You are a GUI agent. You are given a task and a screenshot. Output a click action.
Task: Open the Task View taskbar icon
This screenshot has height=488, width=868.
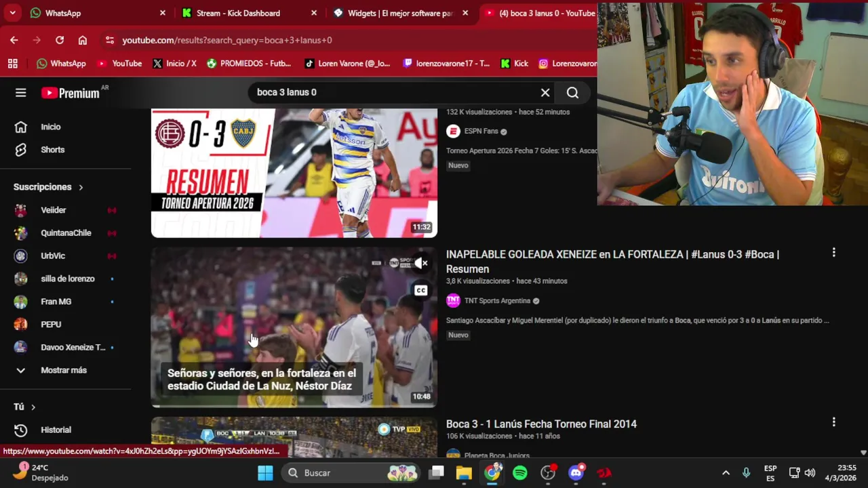437,473
